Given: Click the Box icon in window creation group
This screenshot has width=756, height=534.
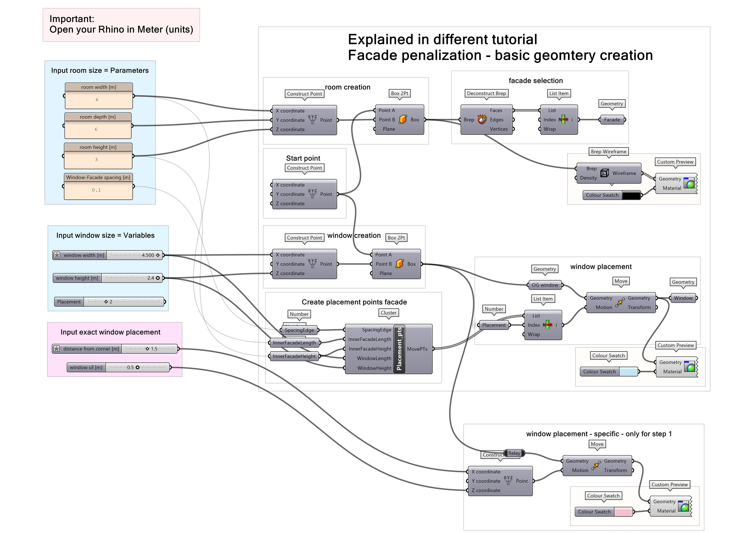Looking at the screenshot, I should pos(399,264).
